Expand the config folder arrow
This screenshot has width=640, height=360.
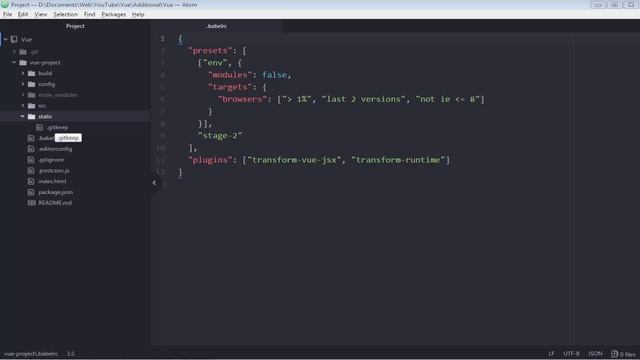[x=23, y=84]
